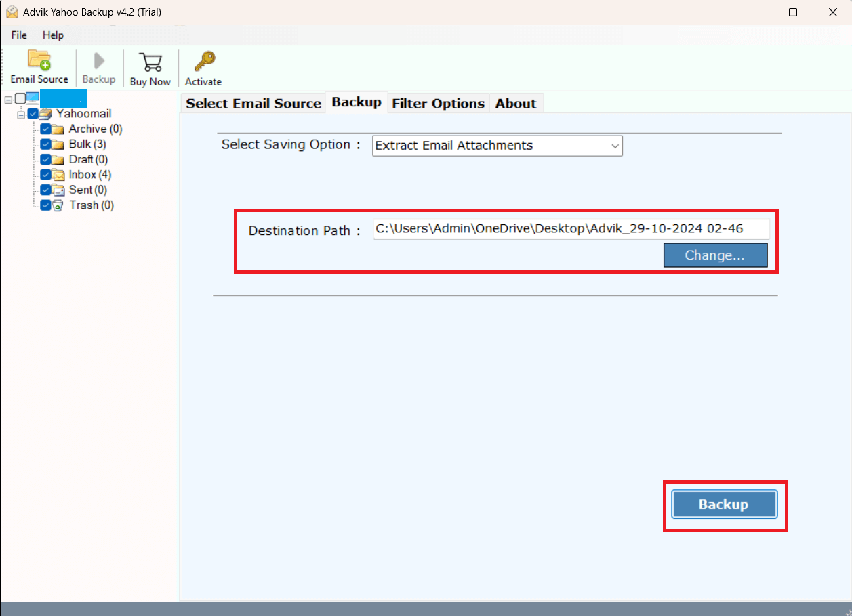
Task: Click the Yahoomail account icon
Action: (x=46, y=114)
